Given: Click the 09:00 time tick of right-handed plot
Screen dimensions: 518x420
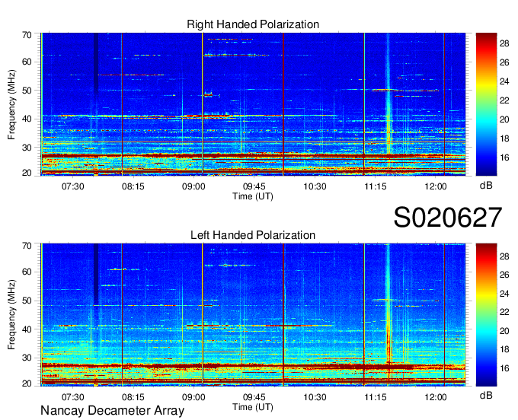Looking at the screenshot, I should point(193,186).
